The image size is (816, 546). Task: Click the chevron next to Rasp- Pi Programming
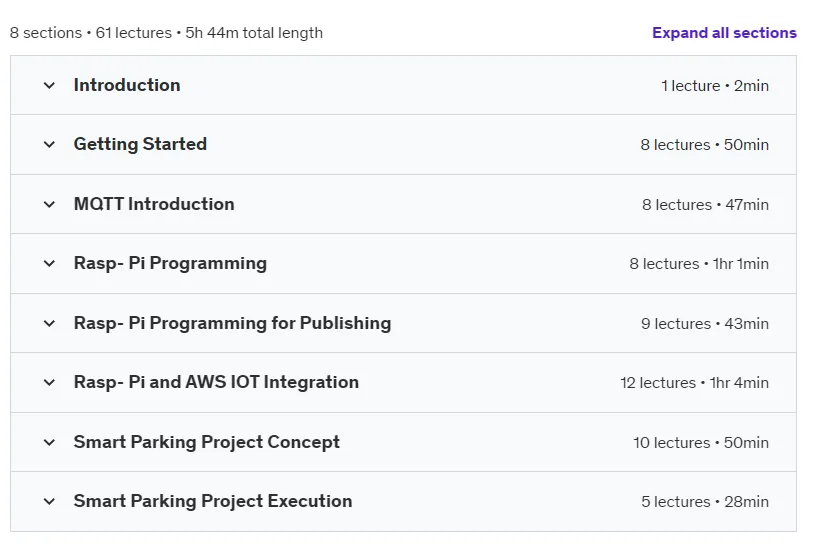(x=49, y=263)
